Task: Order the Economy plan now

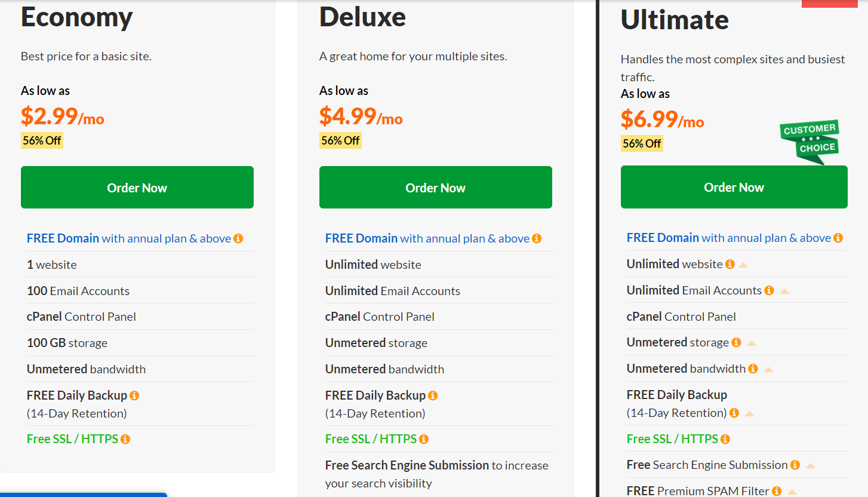Action: pyautogui.click(x=137, y=188)
